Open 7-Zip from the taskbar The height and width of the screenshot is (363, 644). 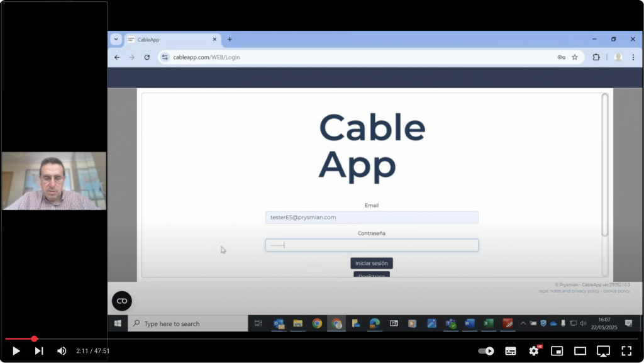point(394,323)
